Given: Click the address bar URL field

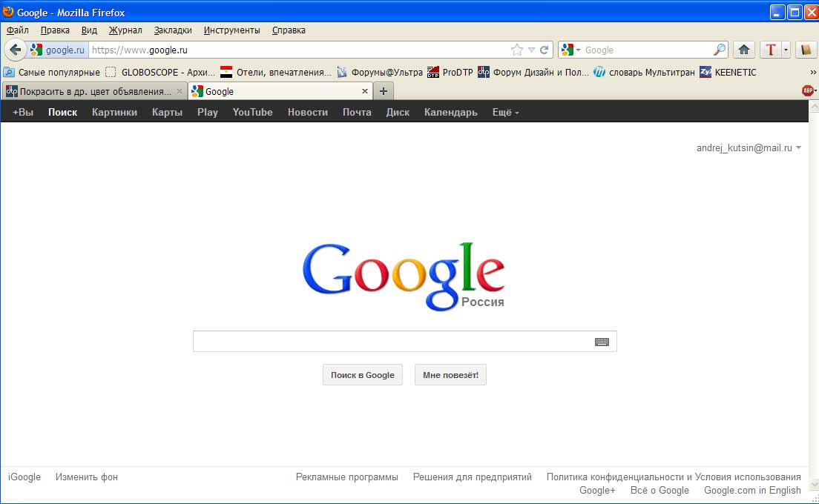Looking at the screenshot, I should pos(299,50).
